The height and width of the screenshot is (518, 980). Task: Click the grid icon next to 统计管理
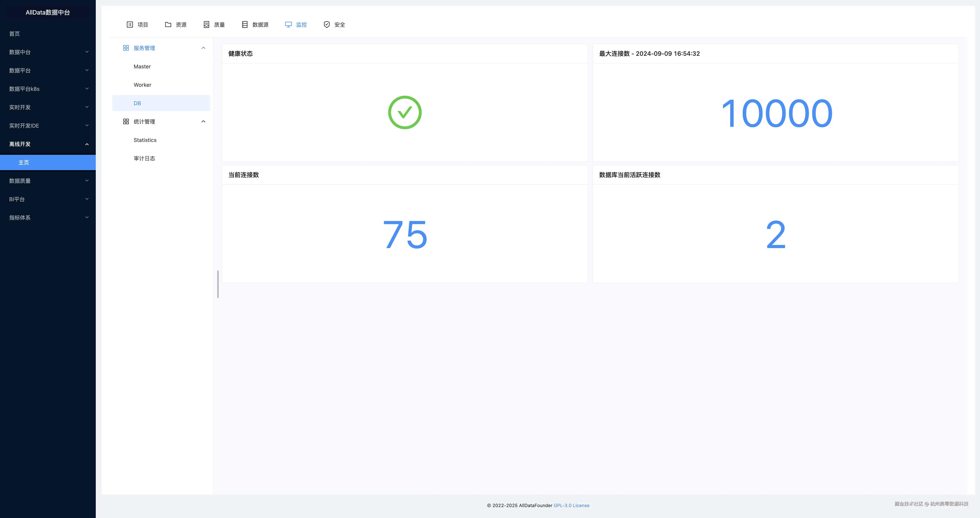click(126, 122)
